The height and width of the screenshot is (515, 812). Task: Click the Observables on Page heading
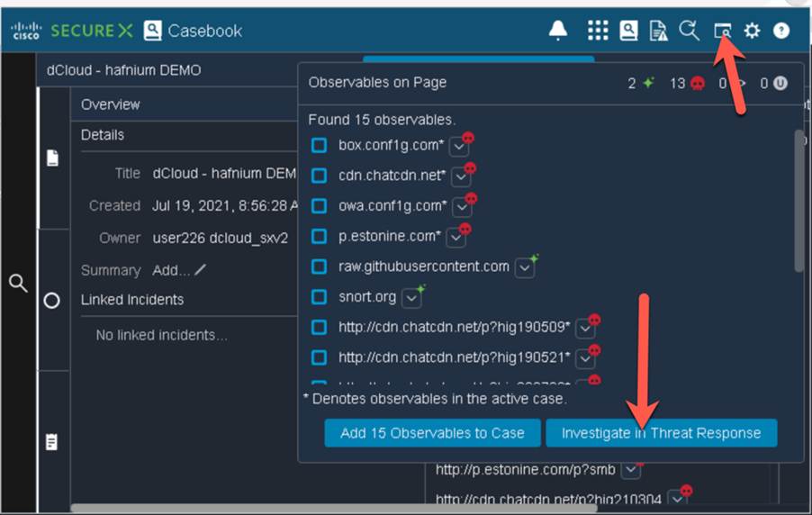[x=377, y=82]
